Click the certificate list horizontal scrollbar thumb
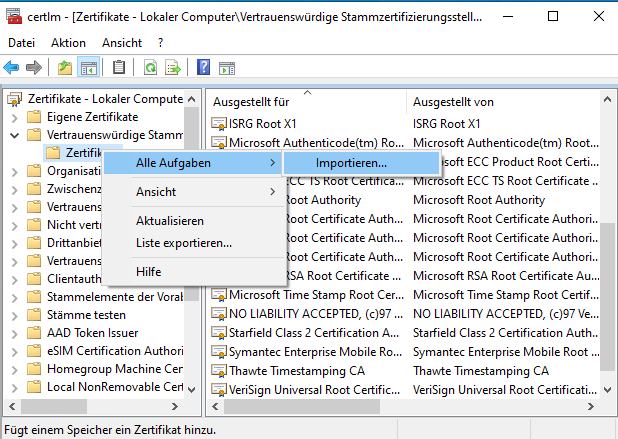618x439 pixels. pyautogui.click(x=302, y=406)
